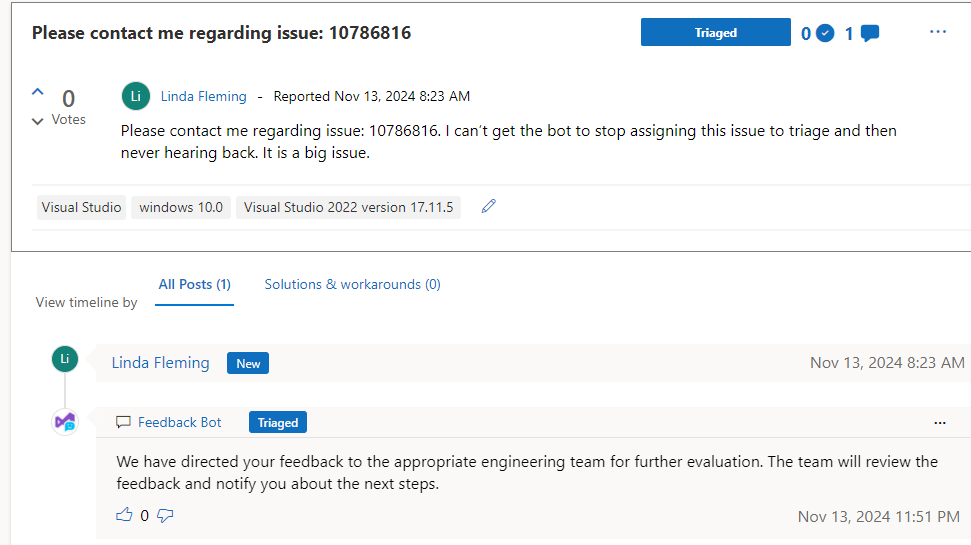The height and width of the screenshot is (545, 971).
Task: Switch to All Posts (1) tab
Action: pos(194,284)
